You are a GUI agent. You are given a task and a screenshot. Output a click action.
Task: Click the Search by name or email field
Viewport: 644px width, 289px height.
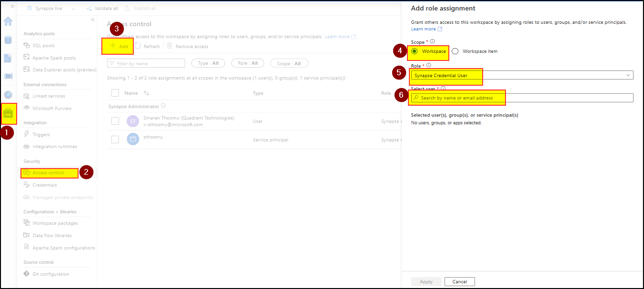click(522, 98)
